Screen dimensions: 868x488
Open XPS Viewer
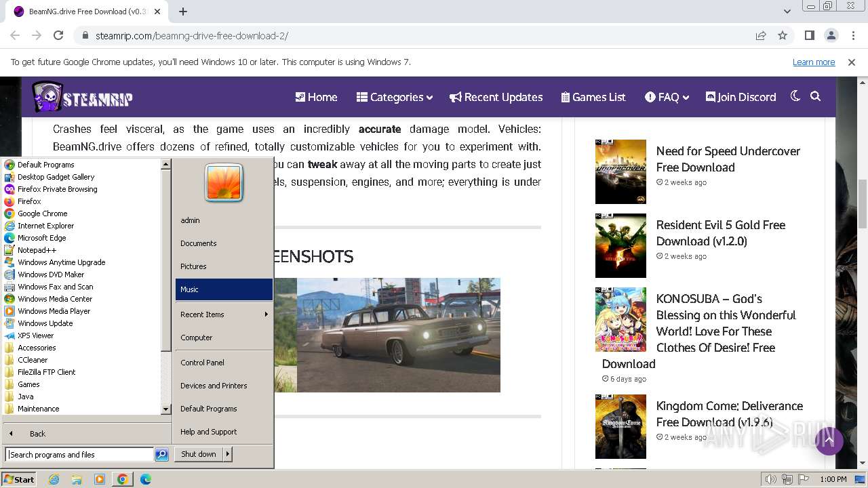[x=35, y=335]
